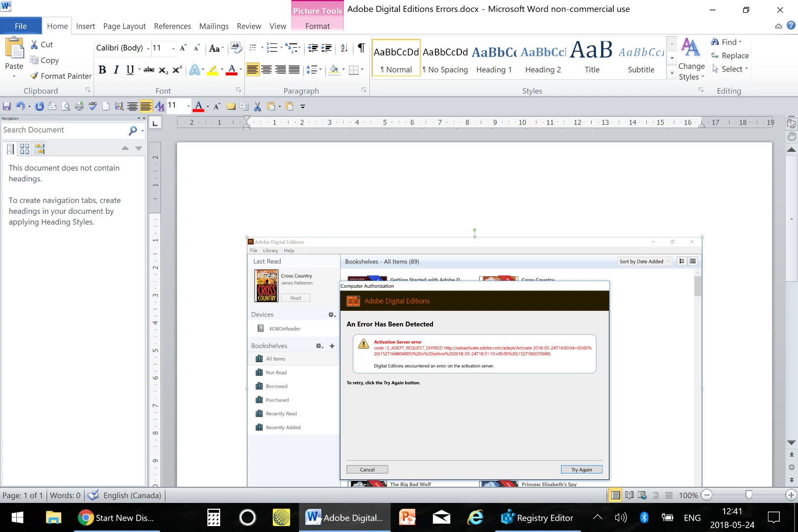Open the File tab

point(21,26)
